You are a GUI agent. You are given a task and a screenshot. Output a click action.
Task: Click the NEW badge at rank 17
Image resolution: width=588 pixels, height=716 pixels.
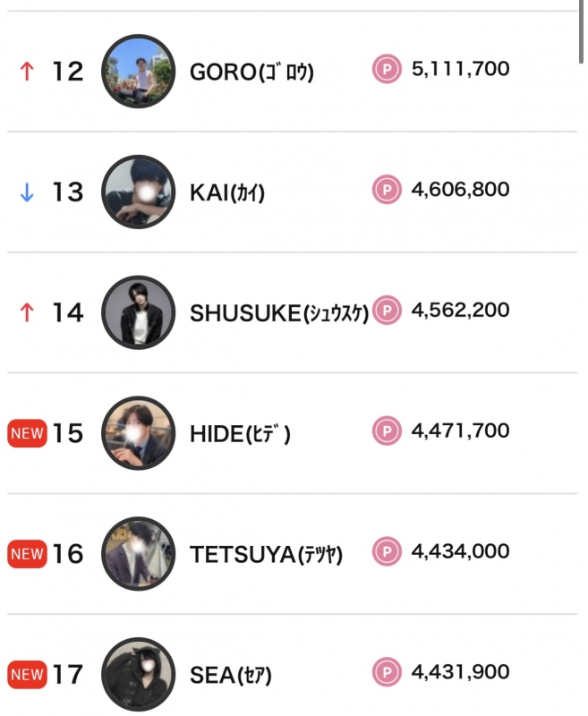pos(26,675)
